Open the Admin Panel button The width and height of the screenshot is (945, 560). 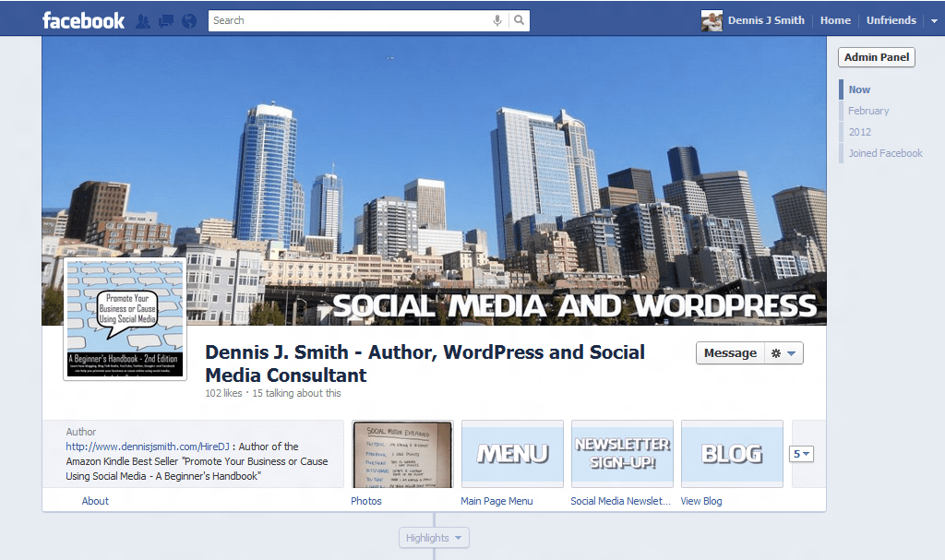coord(877,57)
